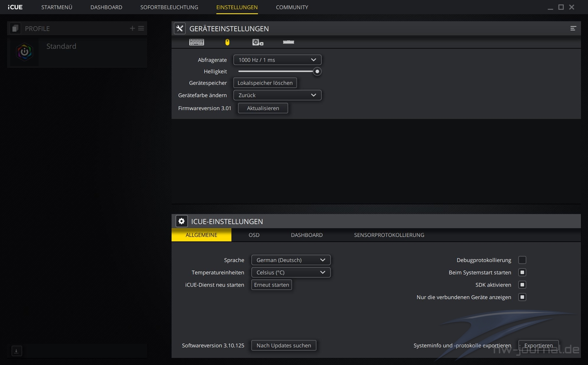Open the Gerätefarbe ändern dropdown
The height and width of the screenshot is (365, 588).
(x=277, y=95)
